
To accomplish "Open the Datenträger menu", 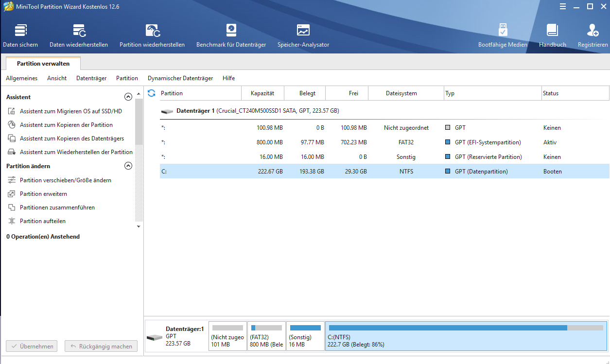I will click(91, 78).
